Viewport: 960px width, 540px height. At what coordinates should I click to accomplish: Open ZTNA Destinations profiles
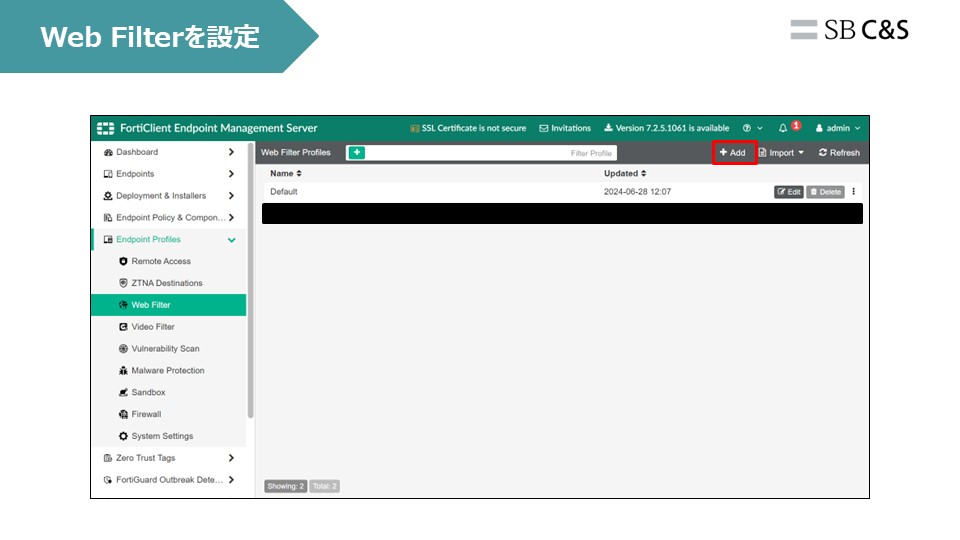point(167,283)
